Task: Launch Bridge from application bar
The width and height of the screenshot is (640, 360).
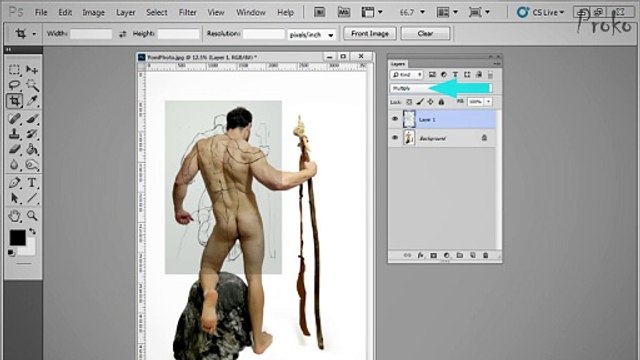Action: pyautogui.click(x=320, y=12)
